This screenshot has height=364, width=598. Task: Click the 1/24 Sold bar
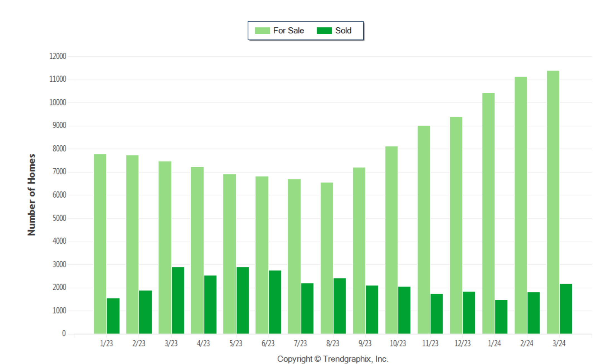click(501, 317)
